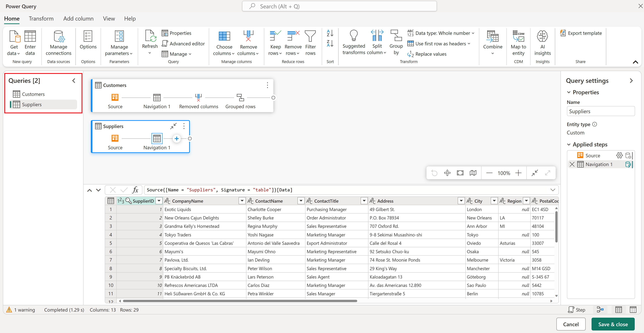The width and height of the screenshot is (644, 333).
Task: Collapse the Applied steps section
Action: 569,144
